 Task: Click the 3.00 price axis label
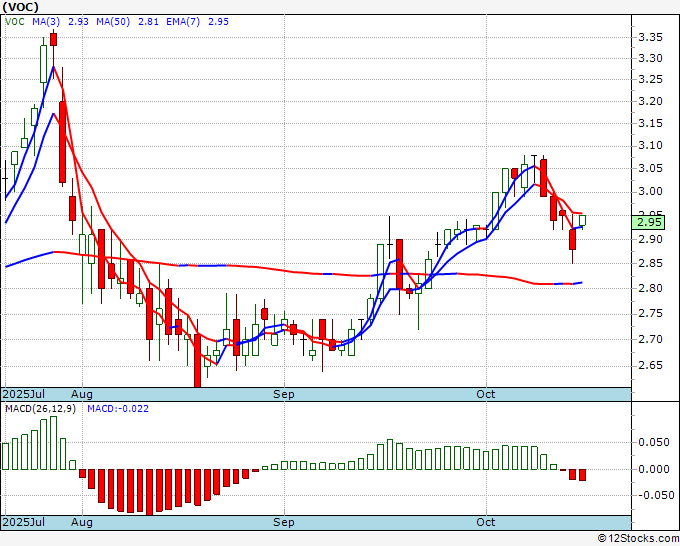tap(651, 191)
